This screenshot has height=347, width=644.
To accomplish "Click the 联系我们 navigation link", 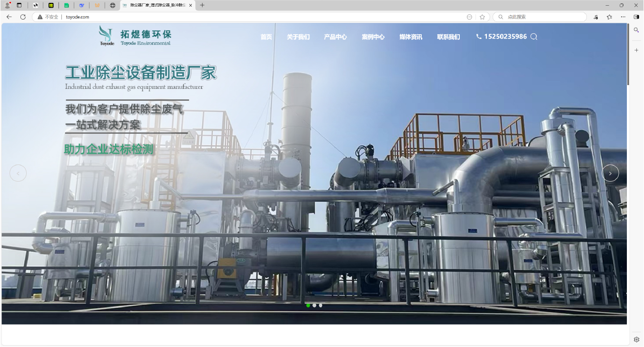I will pyautogui.click(x=448, y=37).
